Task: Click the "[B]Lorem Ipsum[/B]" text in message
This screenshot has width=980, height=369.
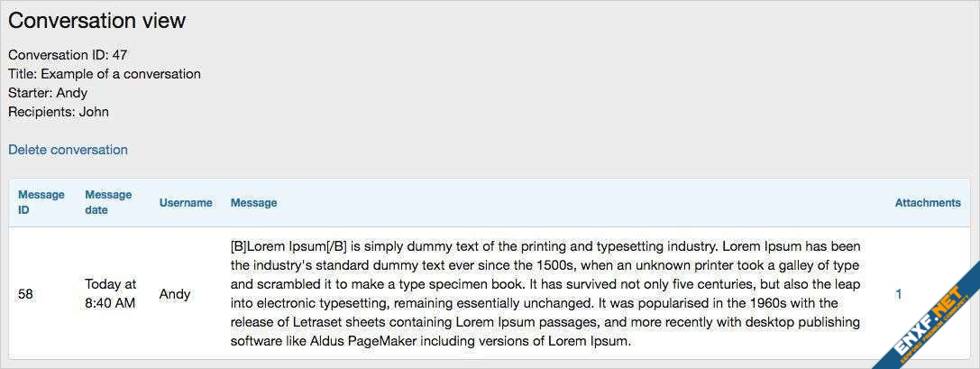Action: pyautogui.click(x=289, y=246)
